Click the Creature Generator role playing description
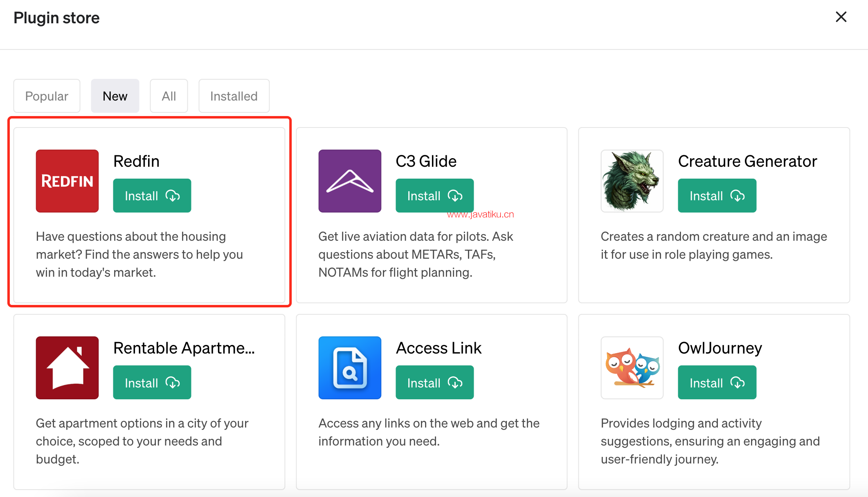Screen dimensions: 868x497 714,245
